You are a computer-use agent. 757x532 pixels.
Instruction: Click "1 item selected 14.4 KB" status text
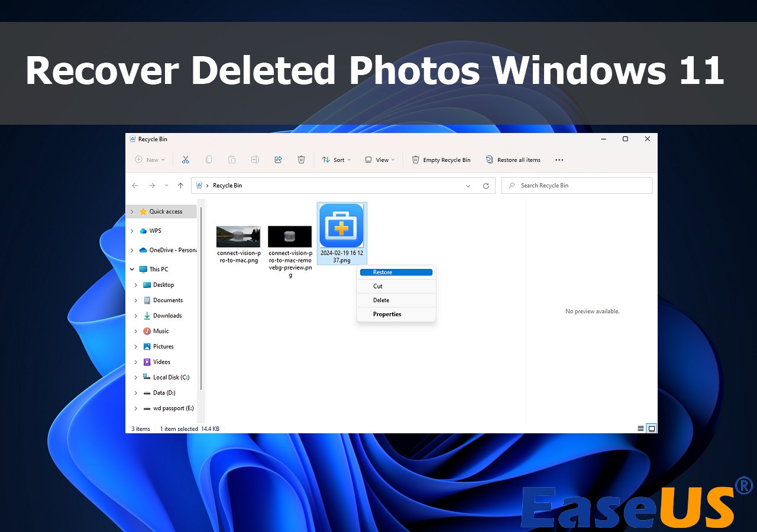(190, 429)
